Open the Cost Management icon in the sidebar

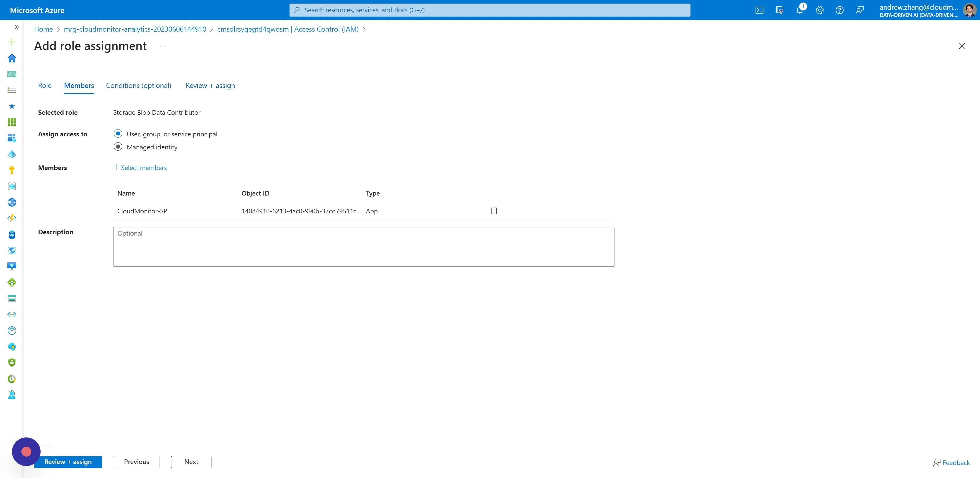tap(12, 379)
